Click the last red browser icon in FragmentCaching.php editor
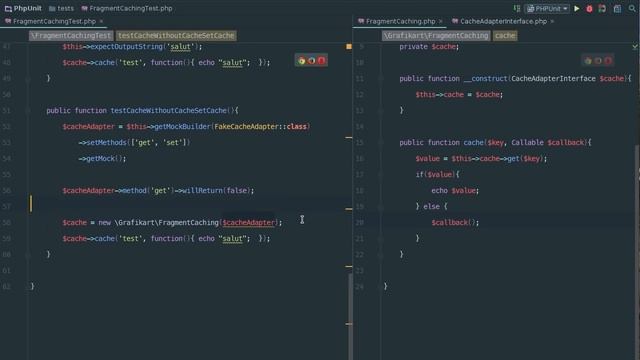Screen dimensions: 640x360 click(608, 61)
